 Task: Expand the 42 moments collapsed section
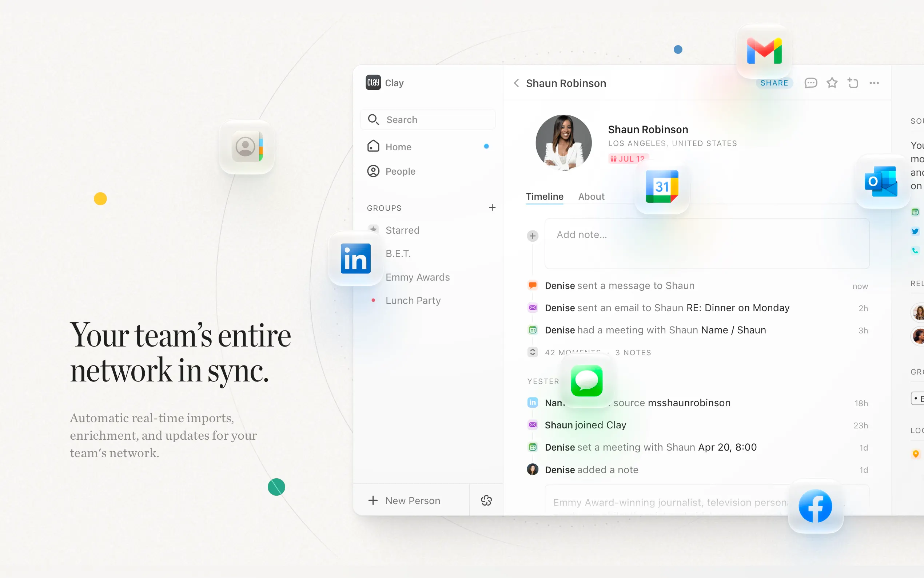coord(533,352)
